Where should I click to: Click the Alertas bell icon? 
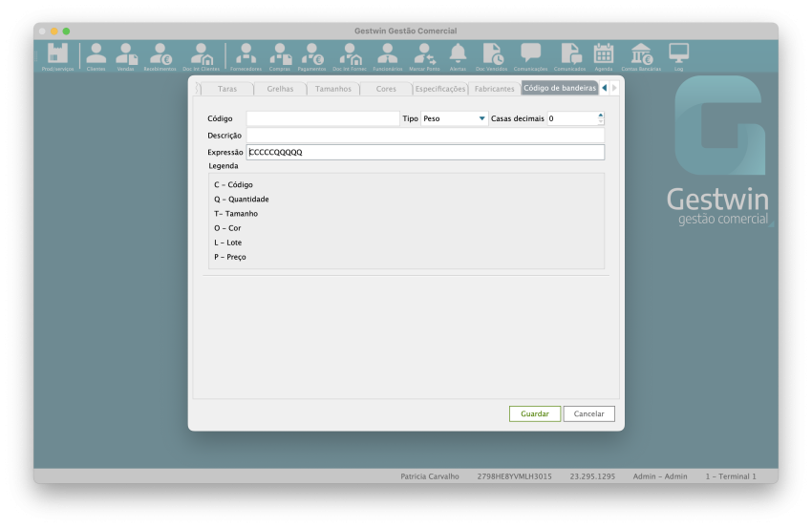coord(458,55)
